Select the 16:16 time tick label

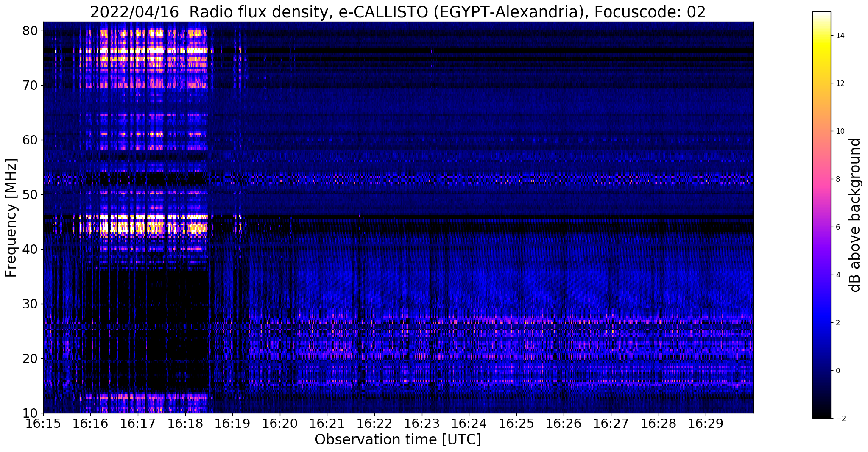[x=91, y=423]
